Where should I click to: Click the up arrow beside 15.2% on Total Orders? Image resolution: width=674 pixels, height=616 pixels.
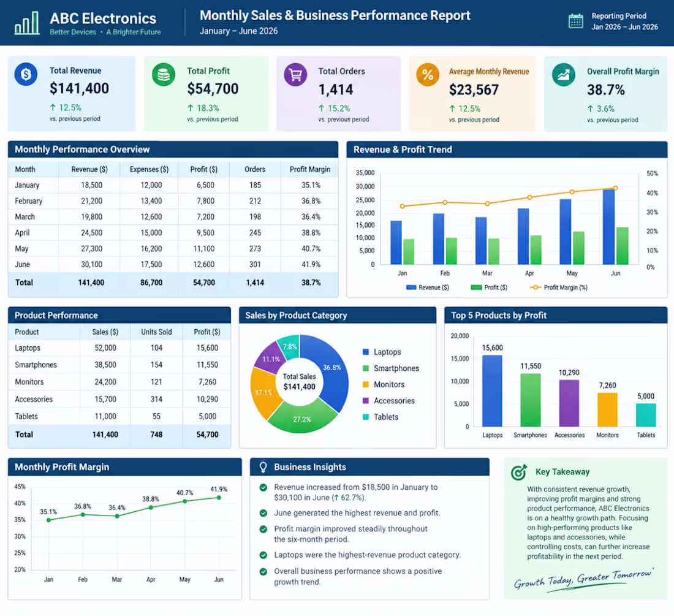pyautogui.click(x=321, y=108)
